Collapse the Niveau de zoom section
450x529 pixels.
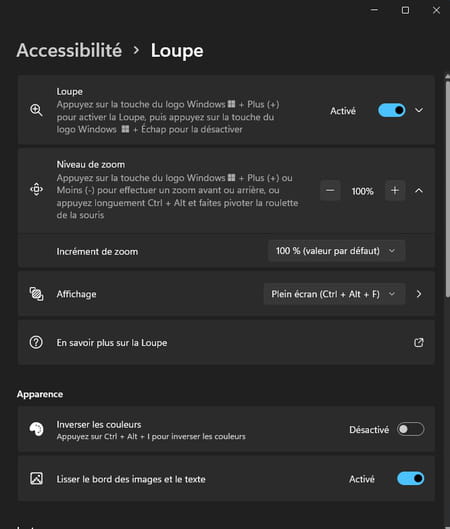[x=419, y=191]
